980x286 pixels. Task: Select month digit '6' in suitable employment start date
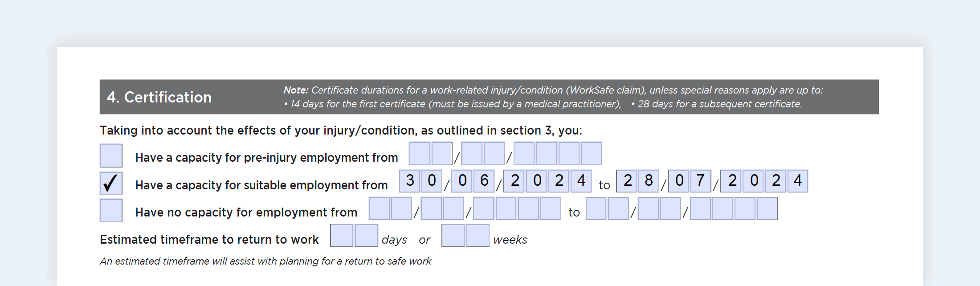coord(484,181)
